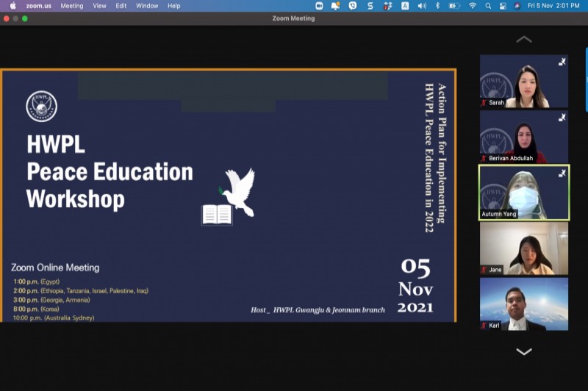Click the zoom.us application menu

tap(38, 6)
